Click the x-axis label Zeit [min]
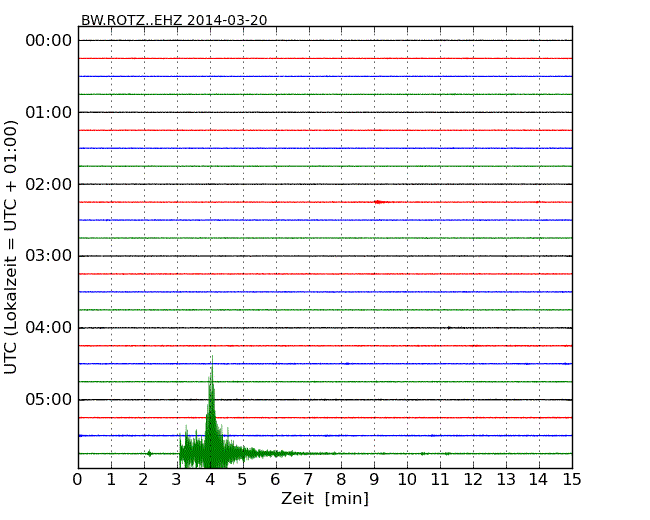Screen dimensions: 650x520 coord(325,498)
